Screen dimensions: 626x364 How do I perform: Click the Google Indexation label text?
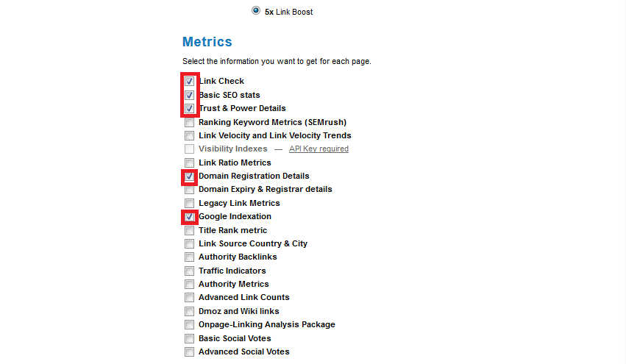click(235, 216)
